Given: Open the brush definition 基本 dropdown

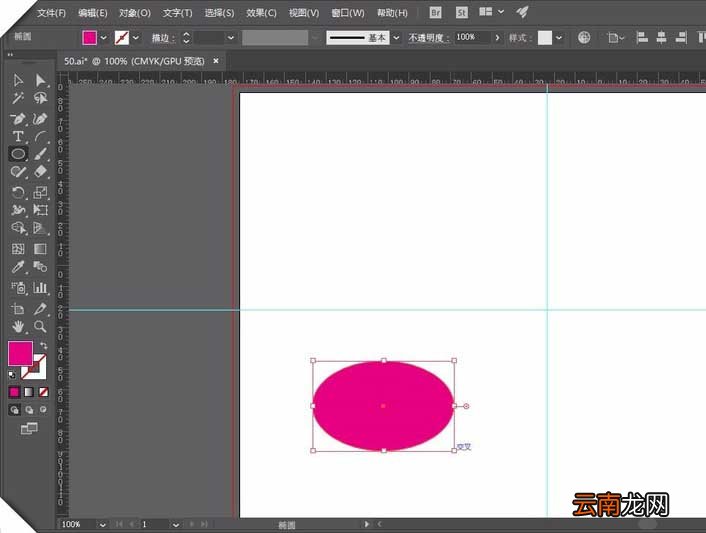Looking at the screenshot, I should (x=396, y=38).
